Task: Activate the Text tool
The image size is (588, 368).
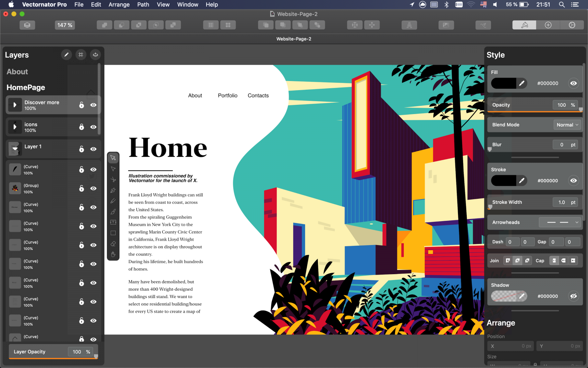Action: click(113, 222)
